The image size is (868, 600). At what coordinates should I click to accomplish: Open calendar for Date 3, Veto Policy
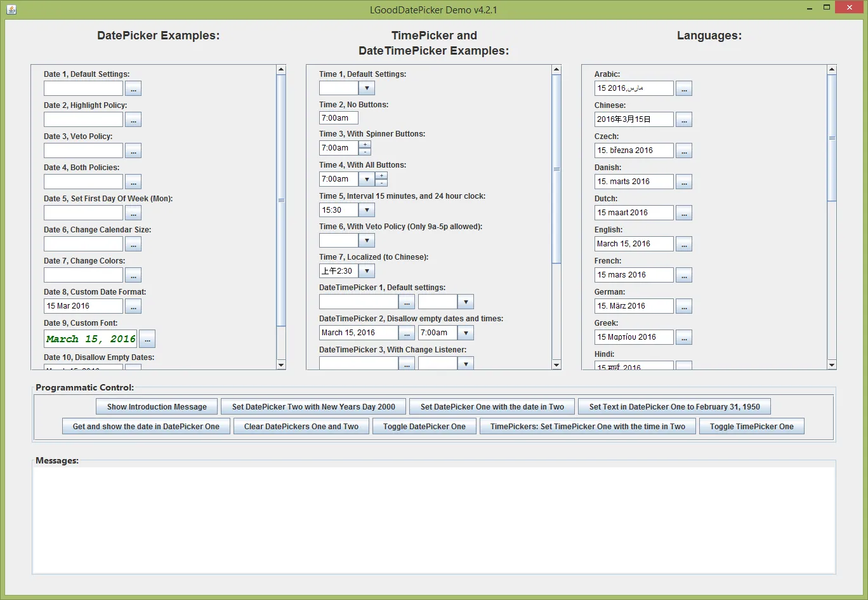coord(133,150)
